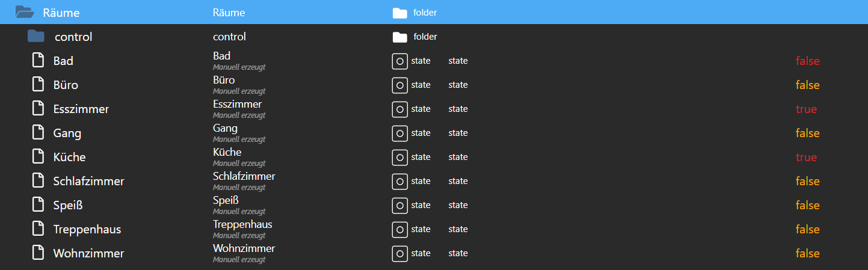
Task: Click the state type icon in Küche row
Action: click(400, 157)
